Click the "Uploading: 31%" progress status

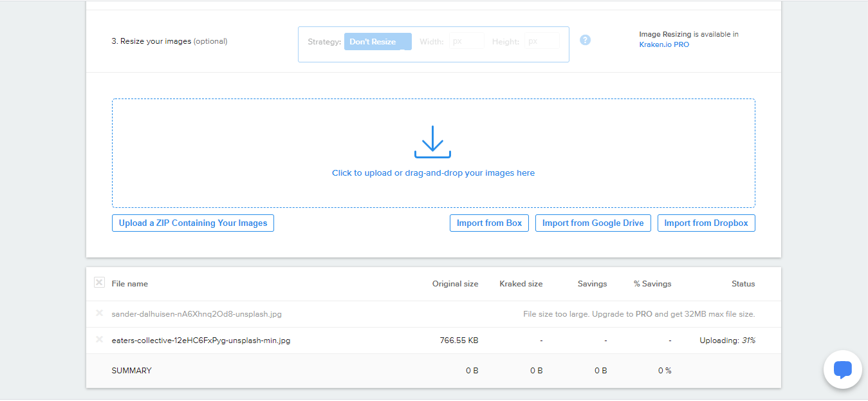point(727,340)
